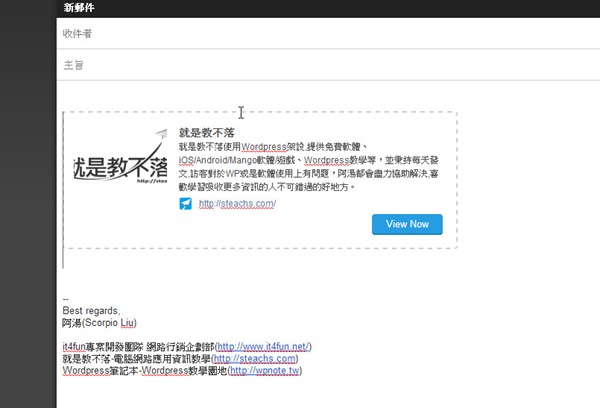Click the card description paragraph text

[308, 167]
